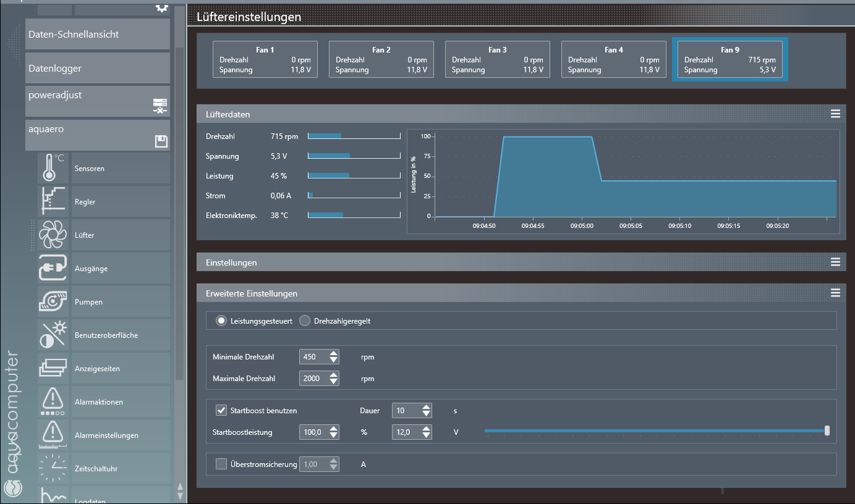Screen dimensions: 855x504
Task: Open the Benutzeroberfläche brightness icon
Action: click(53, 335)
